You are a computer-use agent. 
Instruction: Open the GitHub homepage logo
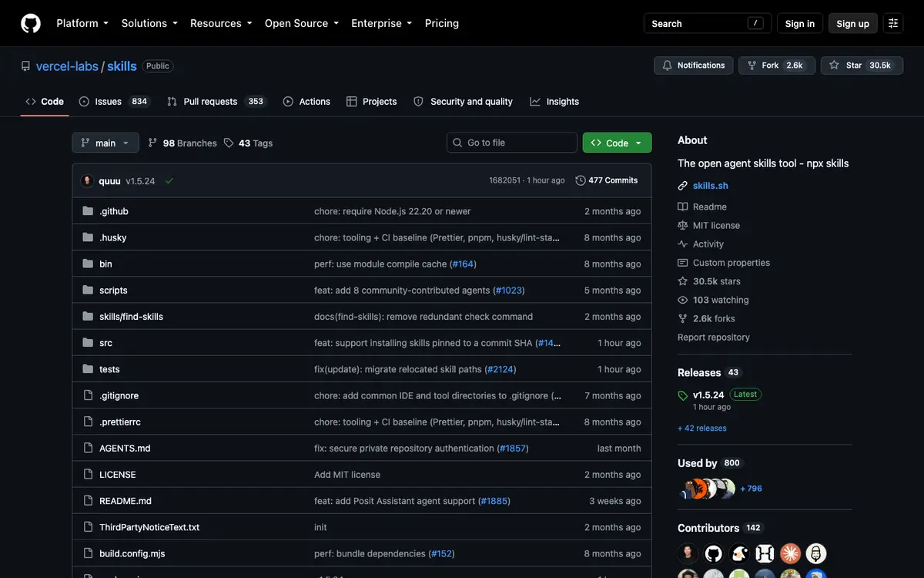coord(31,23)
